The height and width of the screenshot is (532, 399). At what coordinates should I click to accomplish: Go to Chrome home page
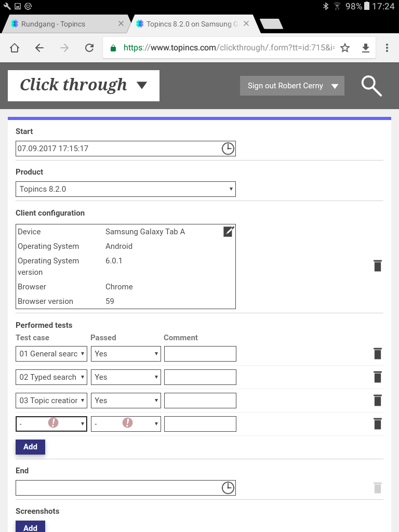(x=15, y=48)
